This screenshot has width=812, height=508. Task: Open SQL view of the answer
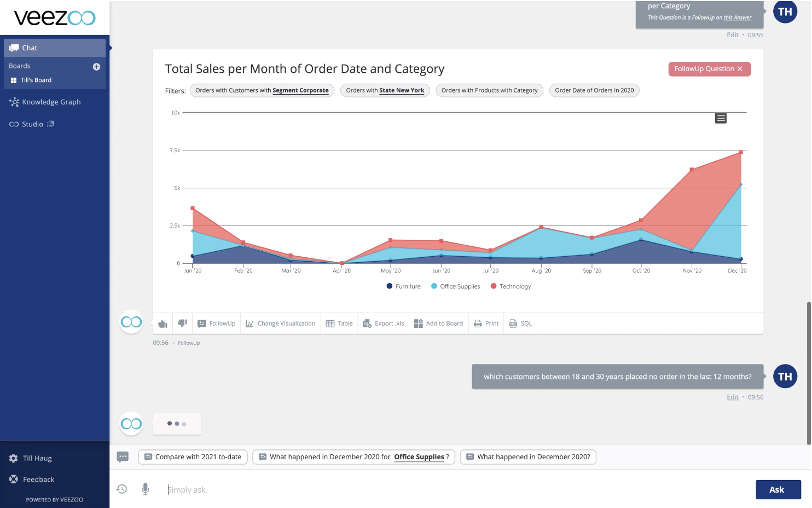[520, 324]
